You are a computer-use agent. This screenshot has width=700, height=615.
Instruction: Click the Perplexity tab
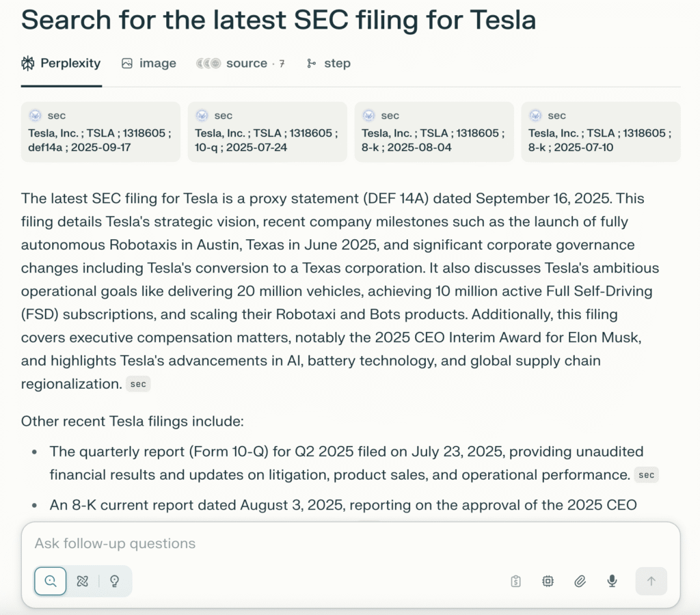click(61, 64)
